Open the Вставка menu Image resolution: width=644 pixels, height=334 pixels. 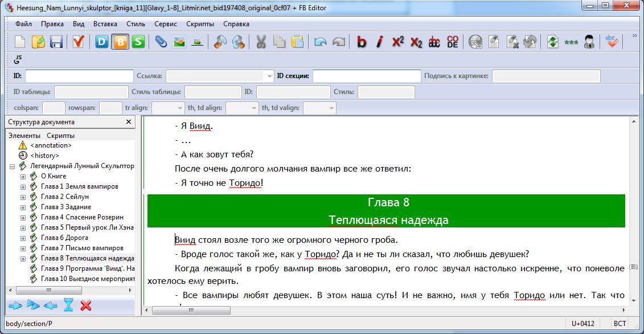(105, 24)
